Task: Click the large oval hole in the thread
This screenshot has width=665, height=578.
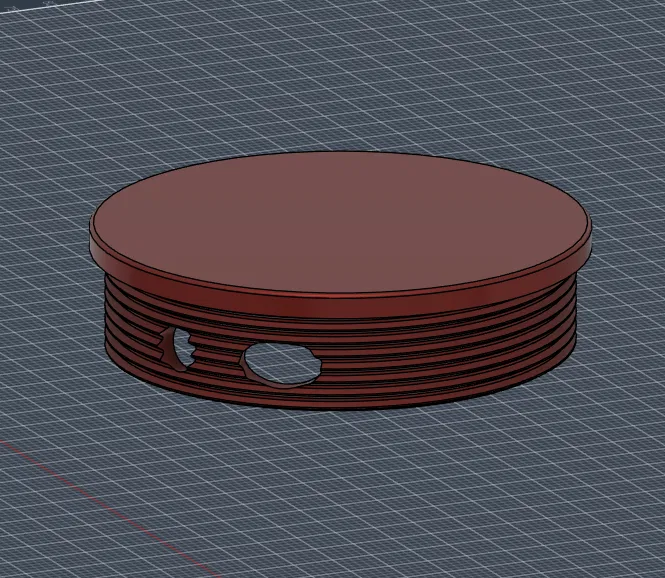Action: 282,365
